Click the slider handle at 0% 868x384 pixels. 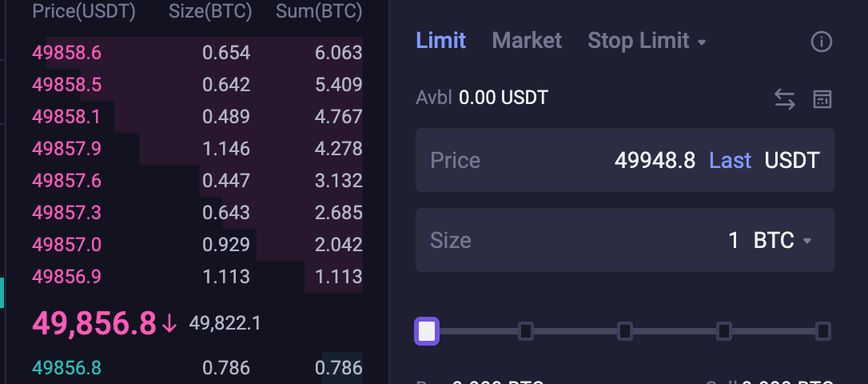click(427, 331)
